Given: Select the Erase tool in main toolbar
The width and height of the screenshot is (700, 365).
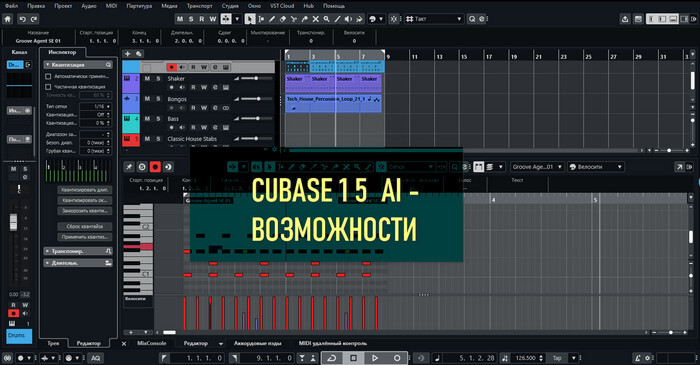Looking at the screenshot, I should pyautogui.click(x=283, y=19).
